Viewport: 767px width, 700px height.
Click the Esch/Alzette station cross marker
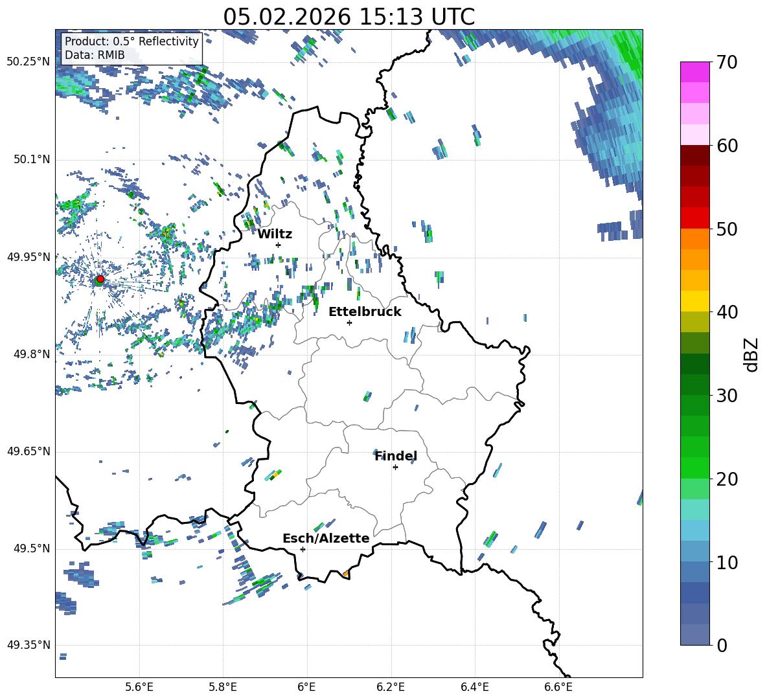tap(303, 549)
